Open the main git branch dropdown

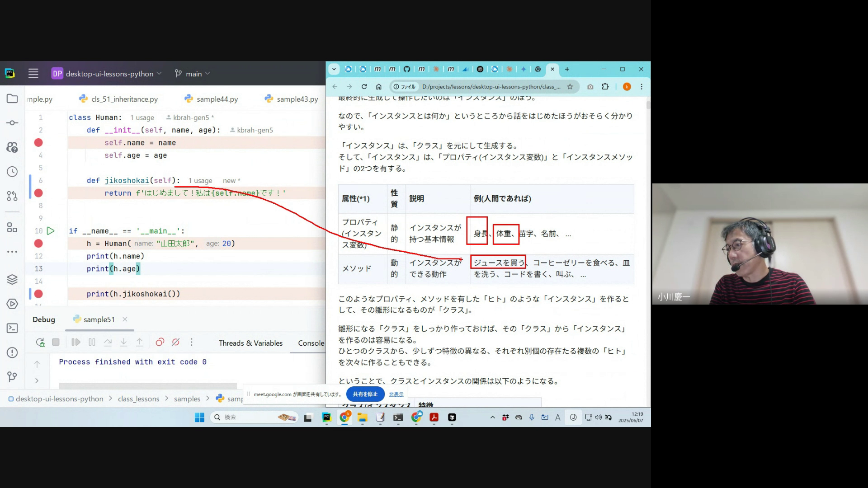(193, 74)
